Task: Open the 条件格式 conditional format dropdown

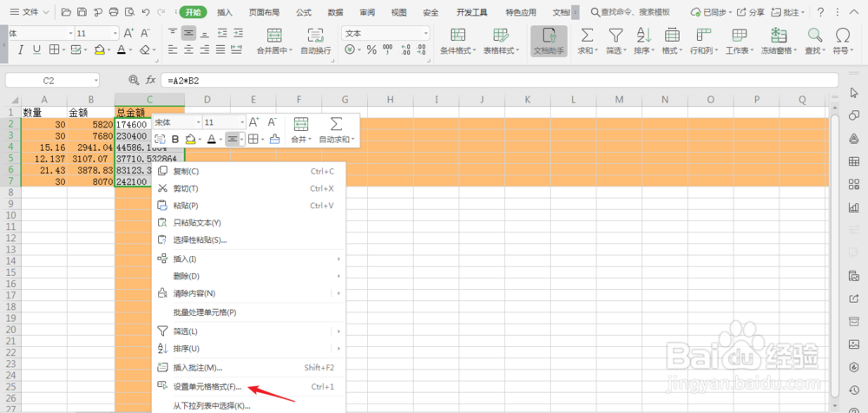Action: (475, 50)
